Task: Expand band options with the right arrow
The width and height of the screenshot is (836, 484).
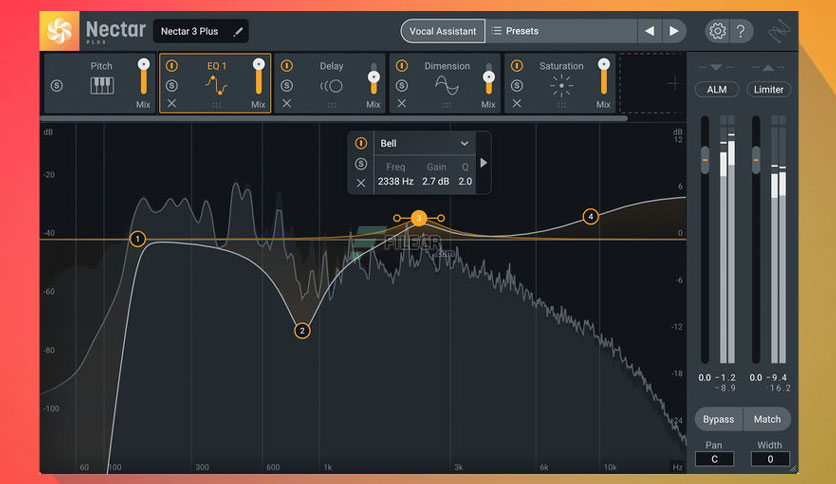Action: pyautogui.click(x=484, y=163)
